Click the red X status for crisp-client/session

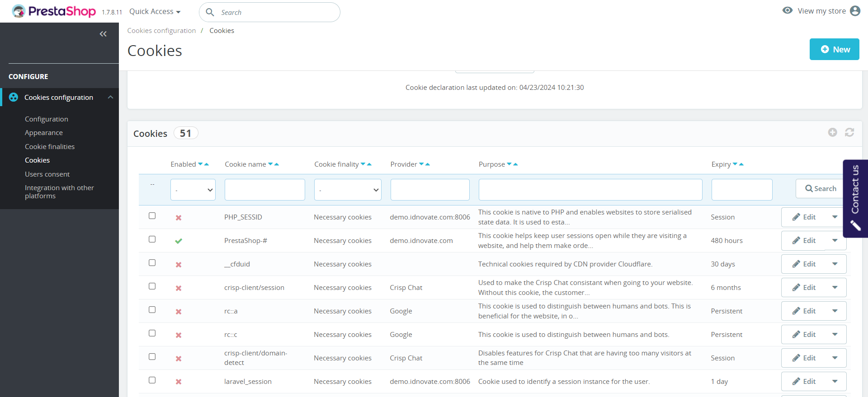(179, 288)
